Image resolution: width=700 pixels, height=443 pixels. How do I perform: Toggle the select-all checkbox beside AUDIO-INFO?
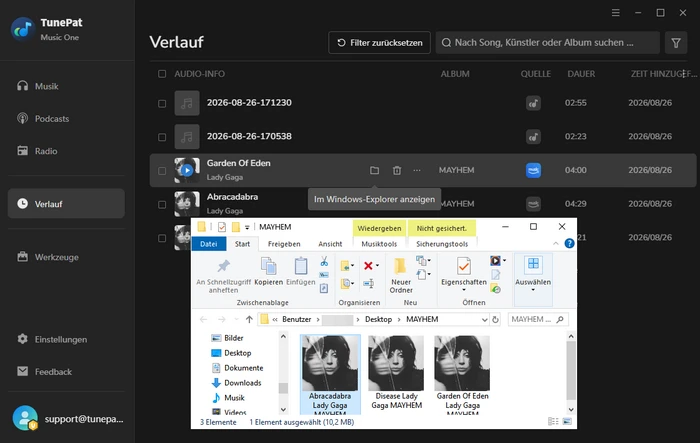pos(162,74)
